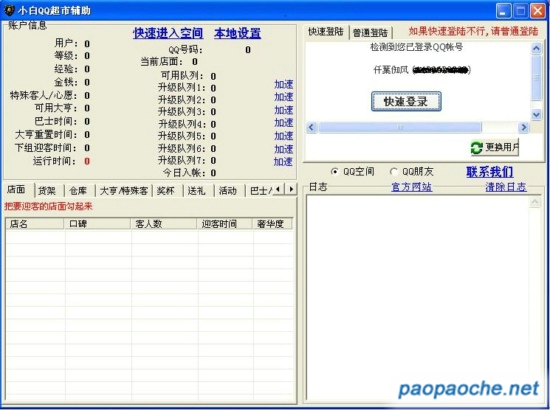Click the green refresh icon beside 更换用户
The width and height of the screenshot is (550, 410).
point(477,148)
